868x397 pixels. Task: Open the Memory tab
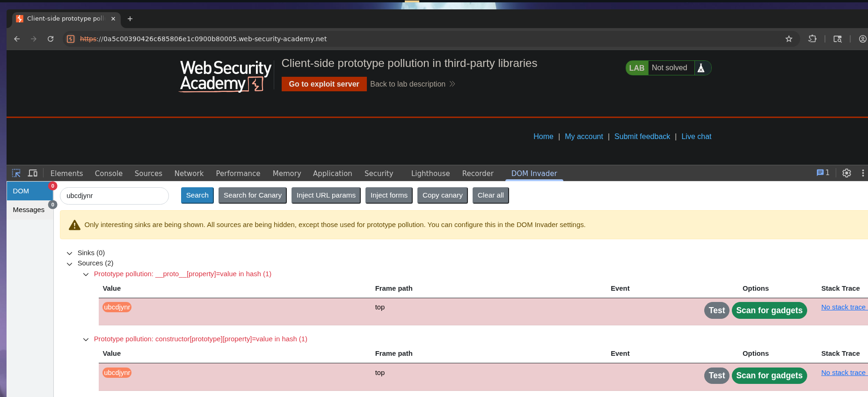287,173
